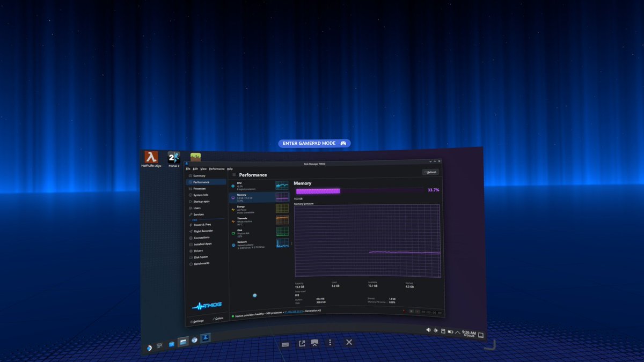
Task: Click the recording timer in the status bar
Action: pos(432,312)
